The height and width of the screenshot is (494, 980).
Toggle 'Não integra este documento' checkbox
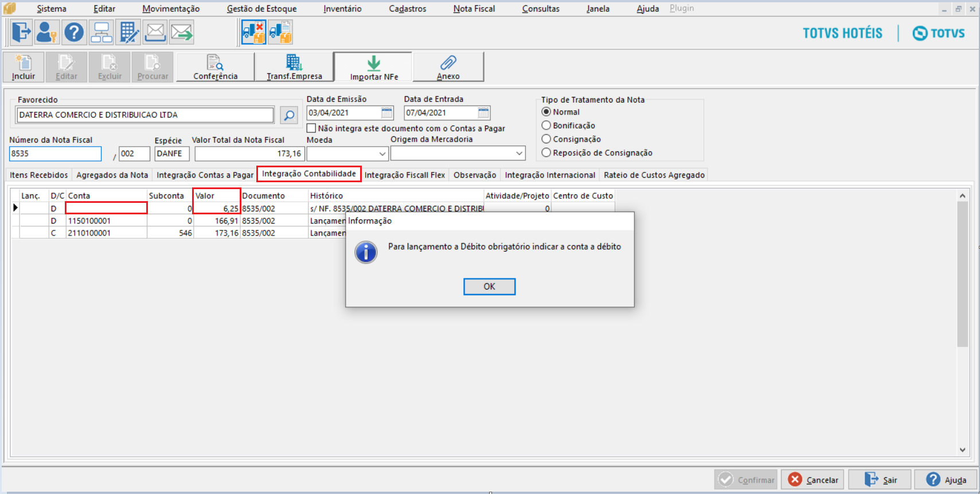(x=311, y=128)
